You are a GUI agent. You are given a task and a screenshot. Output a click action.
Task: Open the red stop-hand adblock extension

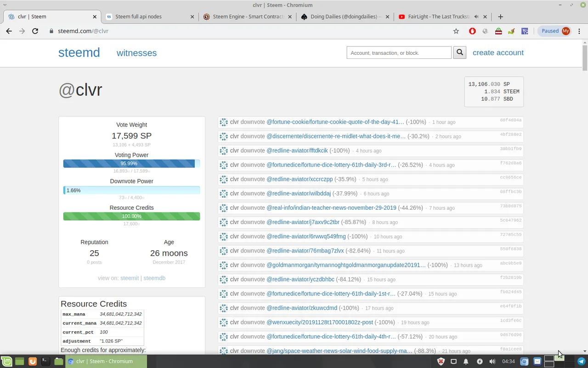472,31
